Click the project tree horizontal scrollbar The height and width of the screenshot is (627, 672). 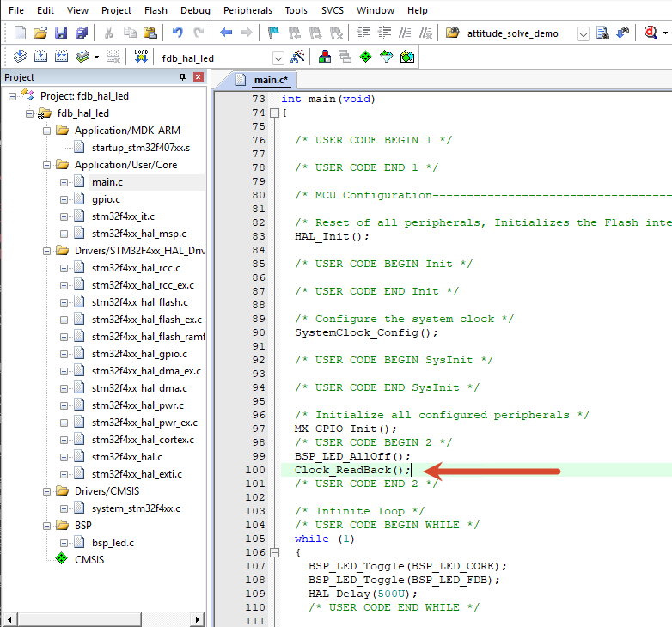[102, 619]
